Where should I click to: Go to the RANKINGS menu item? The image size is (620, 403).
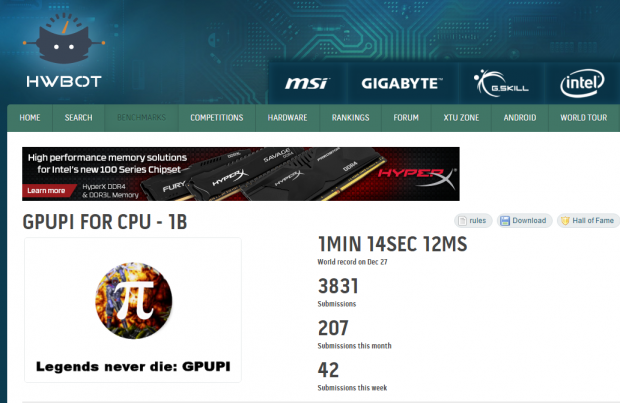pos(350,118)
